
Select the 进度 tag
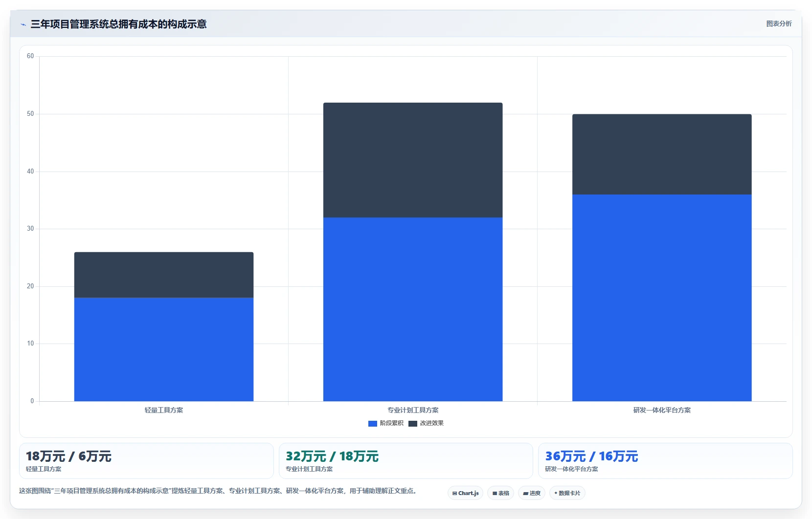532,493
